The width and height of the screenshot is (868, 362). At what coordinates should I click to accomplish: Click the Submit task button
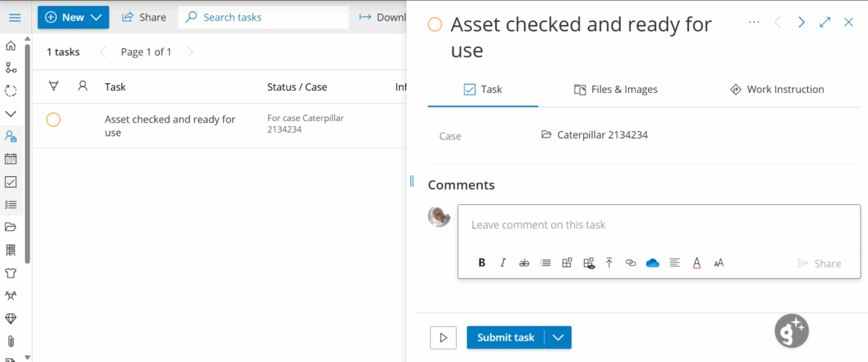coord(506,338)
